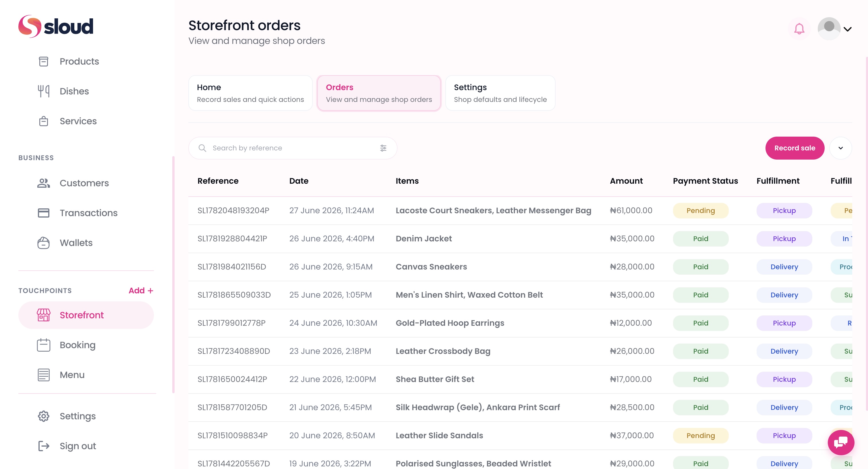Go to Products in sidebar
This screenshot has width=868, height=469.
pyautogui.click(x=79, y=61)
